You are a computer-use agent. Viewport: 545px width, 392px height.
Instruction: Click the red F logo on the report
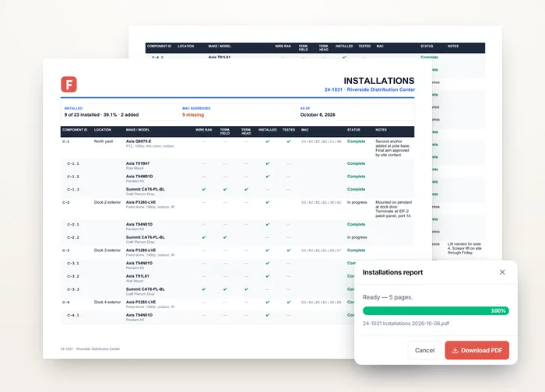pyautogui.click(x=69, y=84)
